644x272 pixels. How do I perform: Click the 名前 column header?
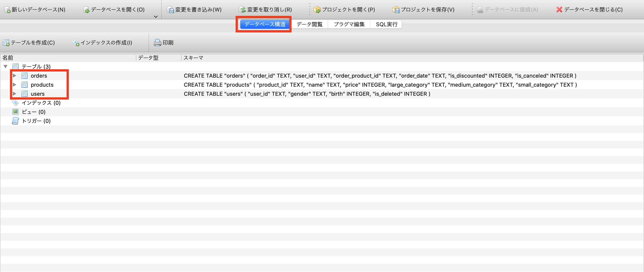pos(68,58)
